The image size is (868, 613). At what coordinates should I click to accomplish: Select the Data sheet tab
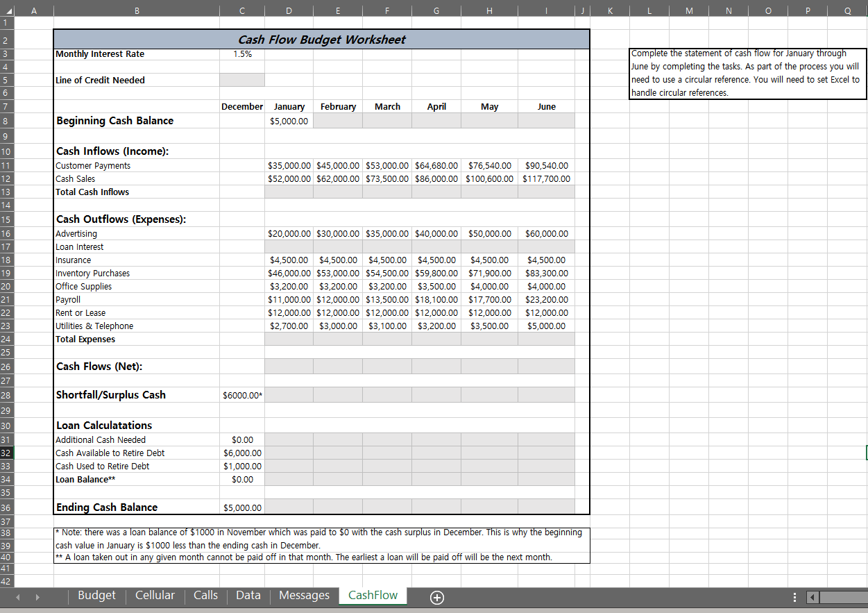click(248, 596)
